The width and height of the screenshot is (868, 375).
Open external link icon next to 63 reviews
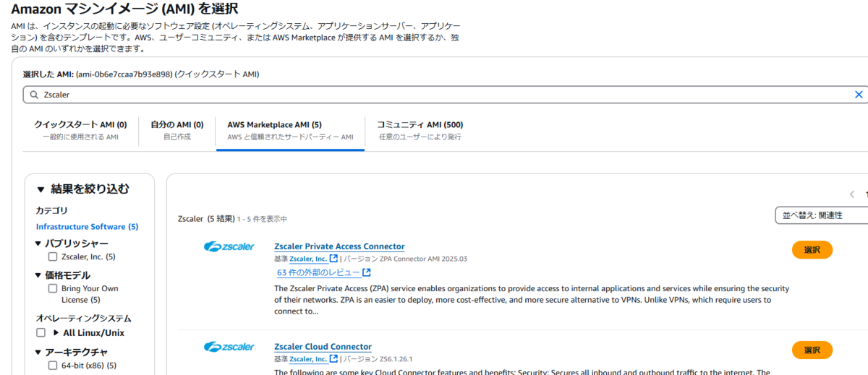click(367, 272)
